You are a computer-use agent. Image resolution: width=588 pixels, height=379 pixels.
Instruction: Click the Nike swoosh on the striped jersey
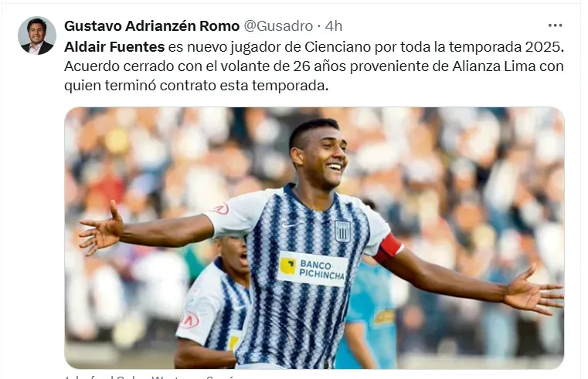point(291,225)
